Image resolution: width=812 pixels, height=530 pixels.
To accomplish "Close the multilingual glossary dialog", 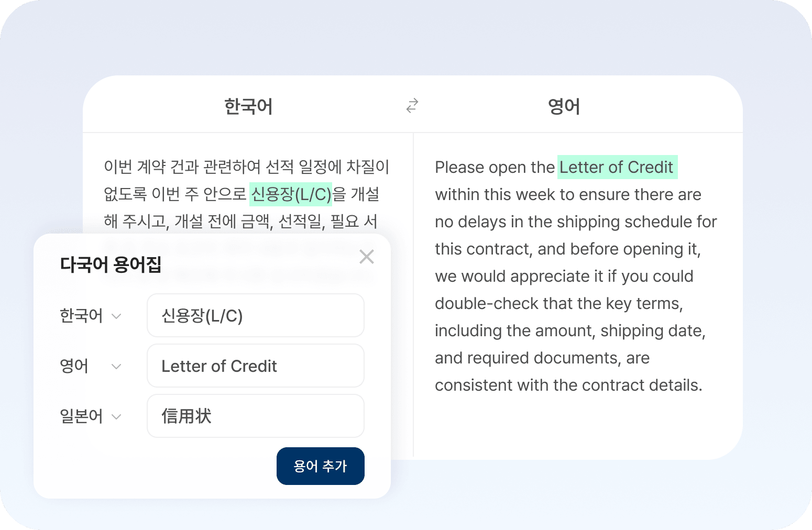I will pos(367,257).
